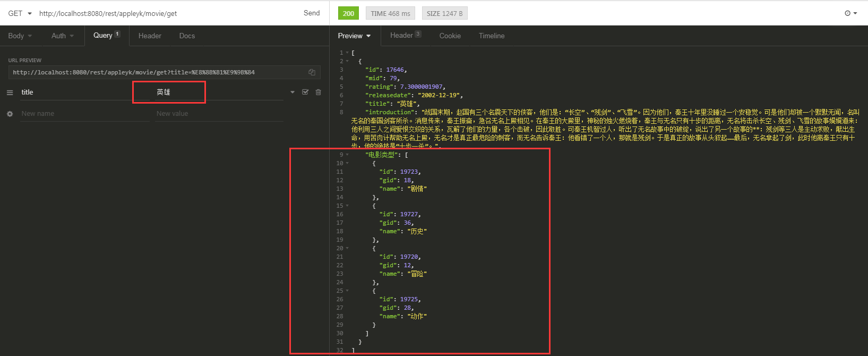Grab the drag handle of title row

(10, 92)
